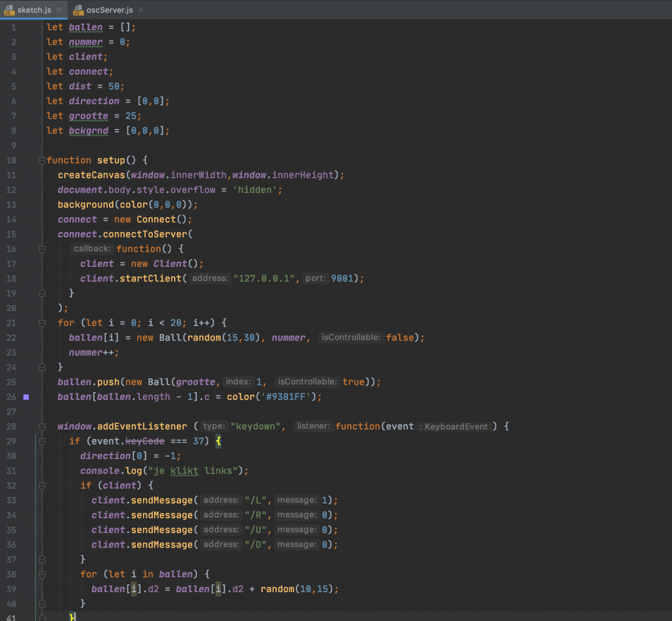Image resolution: width=672 pixels, height=621 pixels.
Task: Fold the if (client) block
Action: pyautogui.click(x=42, y=486)
